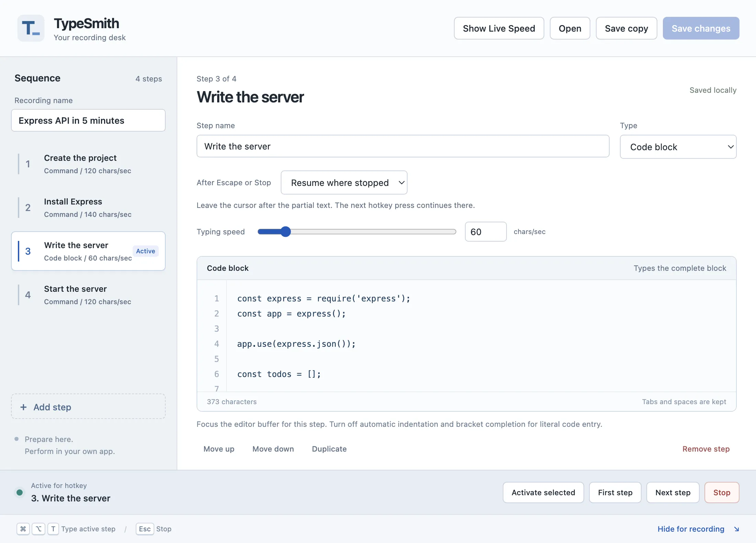Click the Recording name input field
This screenshot has width=756, height=543.
point(88,120)
